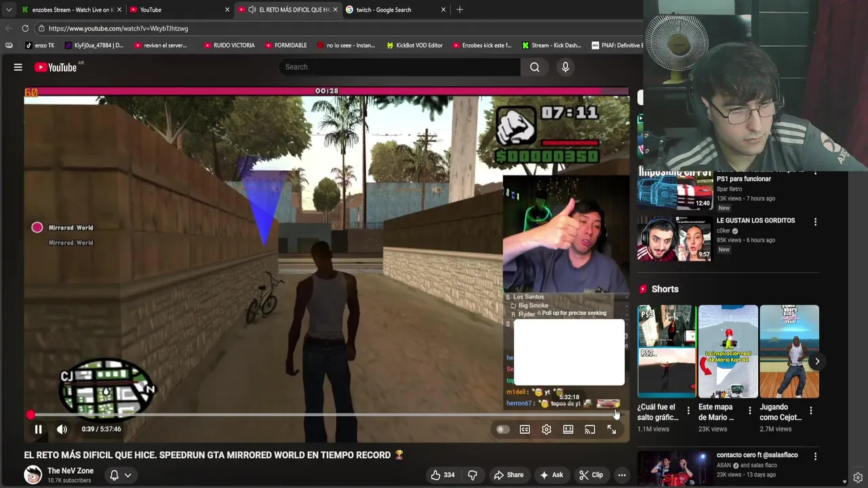Open FORMIDABLE bookmark
The height and width of the screenshot is (488, 868).
click(285, 45)
